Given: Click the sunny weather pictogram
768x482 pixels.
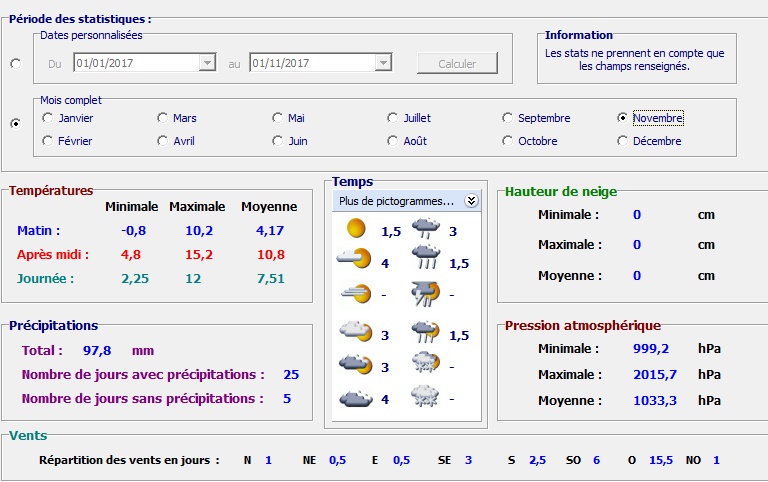Looking at the screenshot, I should [x=356, y=229].
